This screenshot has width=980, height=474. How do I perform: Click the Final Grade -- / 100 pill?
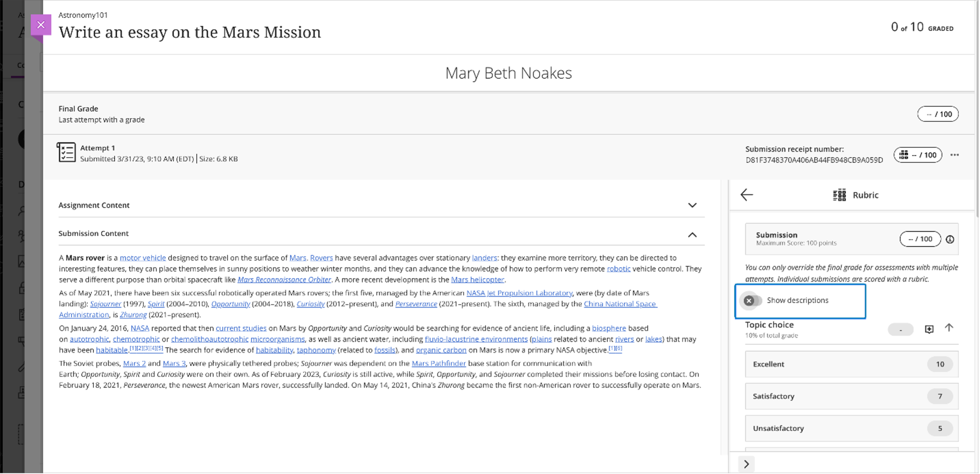tap(938, 114)
